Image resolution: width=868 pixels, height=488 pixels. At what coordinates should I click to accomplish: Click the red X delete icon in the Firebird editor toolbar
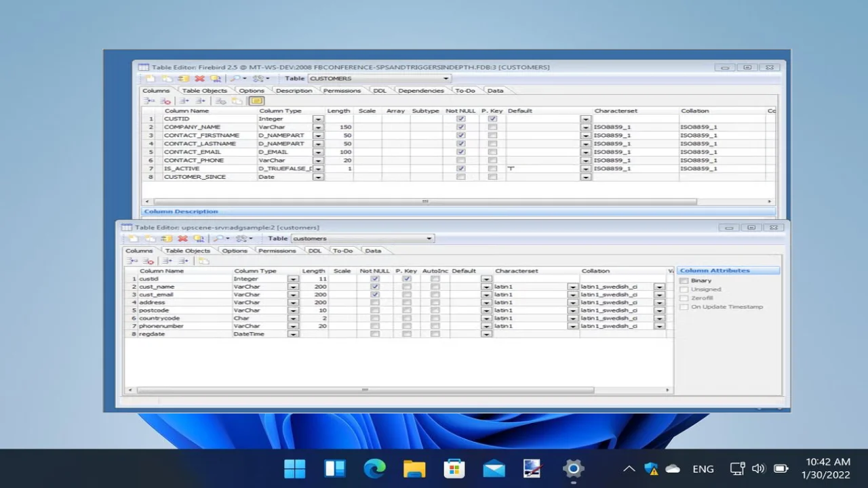(199, 79)
